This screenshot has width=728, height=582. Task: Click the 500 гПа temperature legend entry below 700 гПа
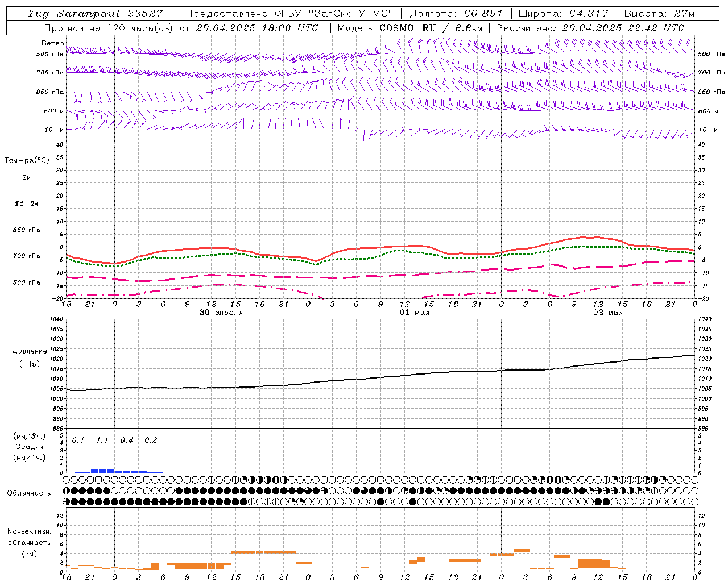tap(26, 282)
